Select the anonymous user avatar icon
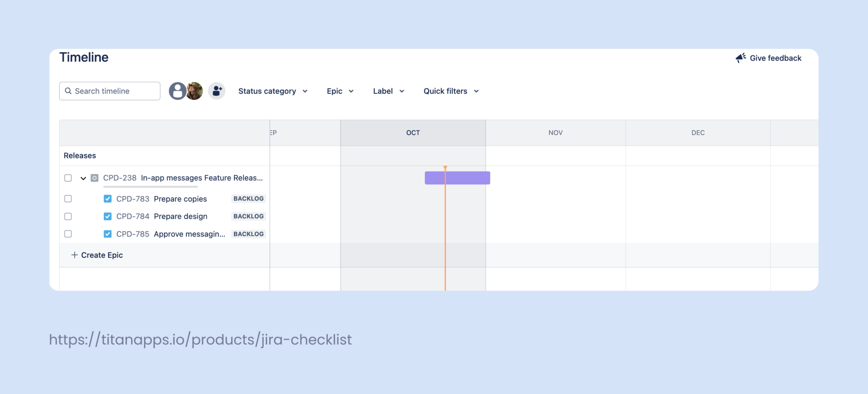The image size is (868, 394). (178, 91)
